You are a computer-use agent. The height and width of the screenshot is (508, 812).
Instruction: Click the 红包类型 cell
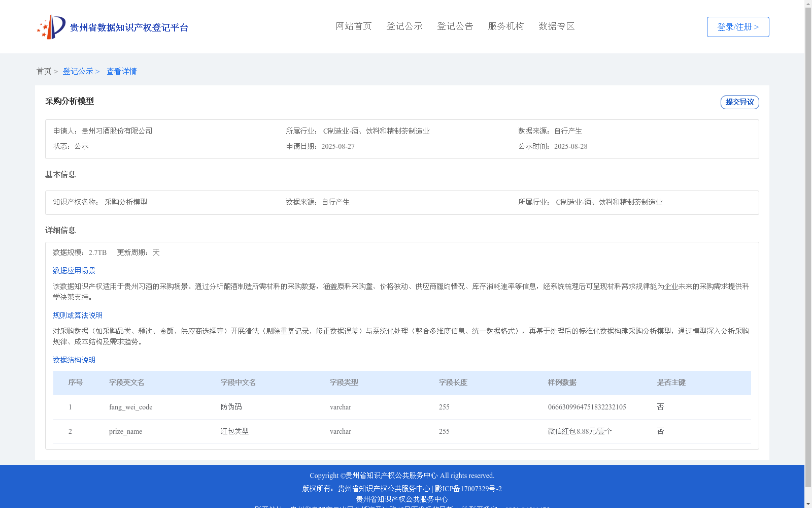(235, 431)
